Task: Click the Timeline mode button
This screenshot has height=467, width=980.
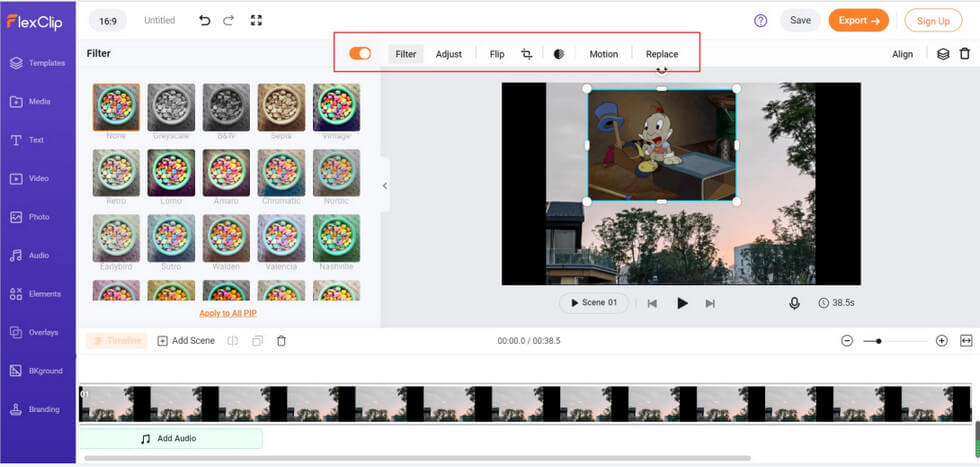Action: pyautogui.click(x=117, y=341)
